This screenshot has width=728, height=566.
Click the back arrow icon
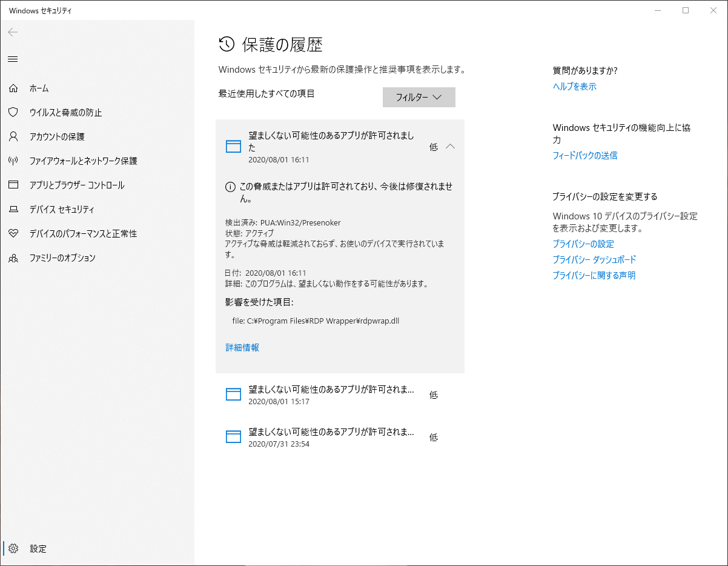click(x=13, y=32)
